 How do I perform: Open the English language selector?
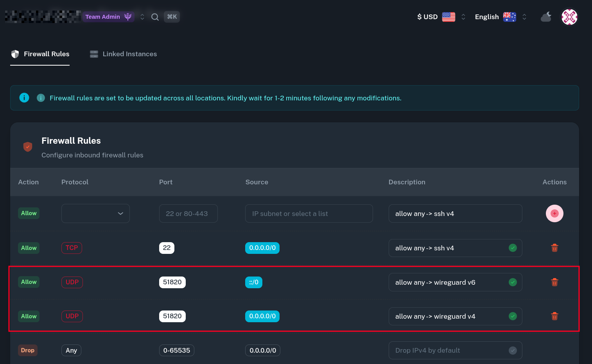(x=500, y=17)
